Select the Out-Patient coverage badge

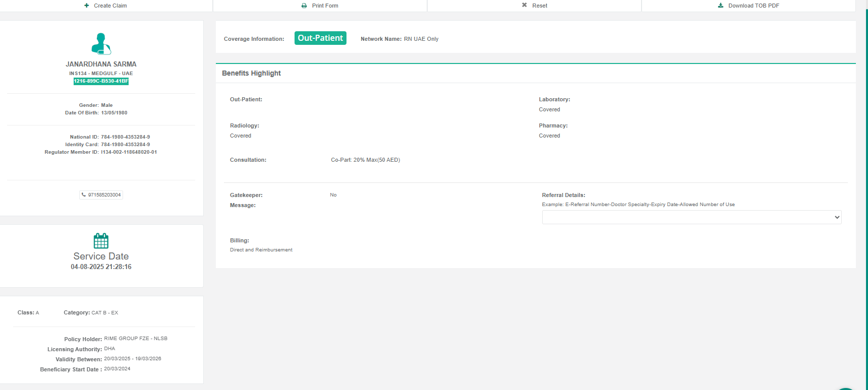click(320, 38)
